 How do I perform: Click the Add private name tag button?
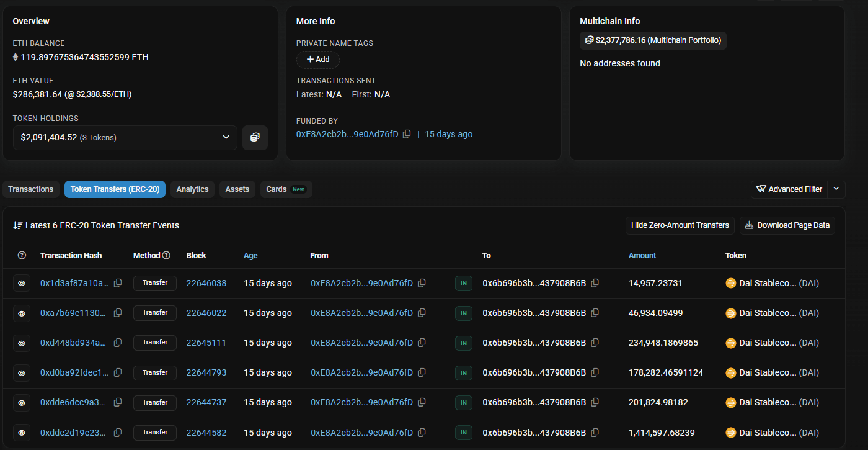pos(317,60)
